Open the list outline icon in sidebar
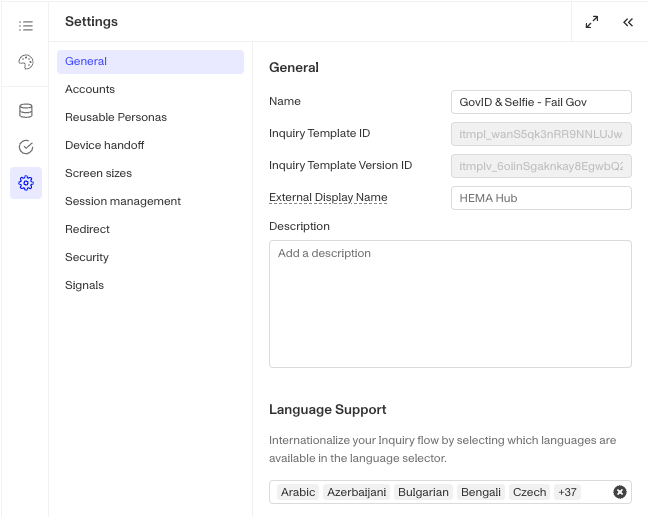Viewport: 648px width, 517px height. point(26,26)
